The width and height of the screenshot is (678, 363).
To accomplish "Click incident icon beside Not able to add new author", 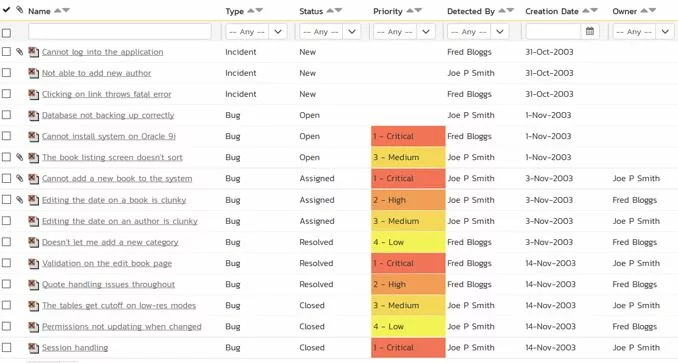I will [x=34, y=73].
